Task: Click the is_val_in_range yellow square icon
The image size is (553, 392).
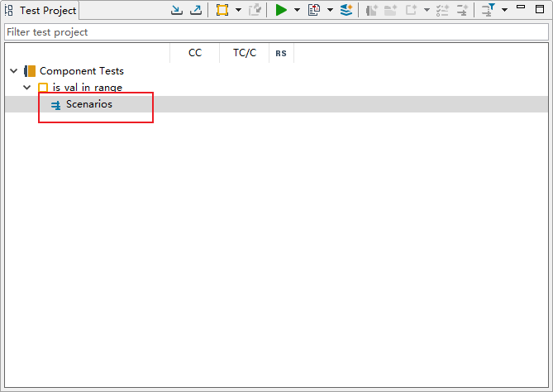Action: (43, 88)
